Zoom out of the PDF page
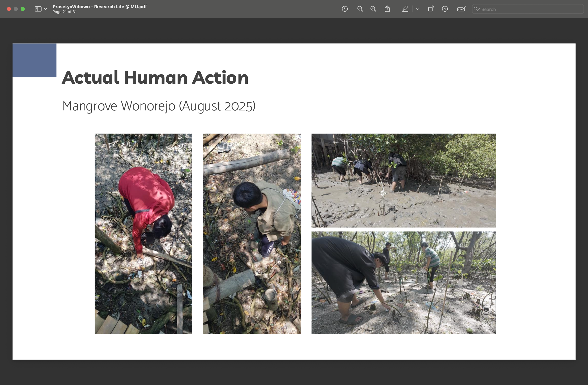The image size is (588, 385). point(360,9)
